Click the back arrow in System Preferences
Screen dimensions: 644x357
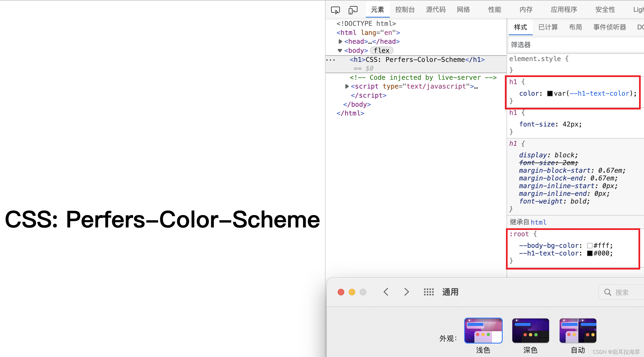[386, 292]
